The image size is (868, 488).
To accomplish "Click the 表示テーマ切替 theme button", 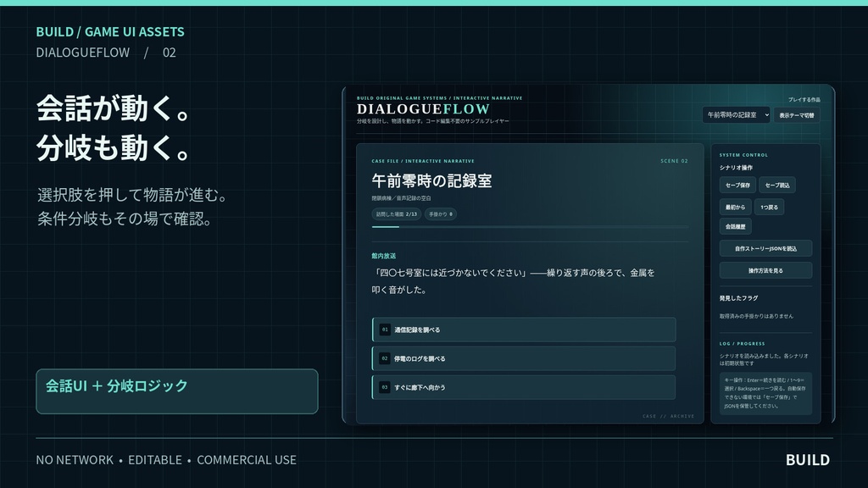I will click(x=797, y=115).
